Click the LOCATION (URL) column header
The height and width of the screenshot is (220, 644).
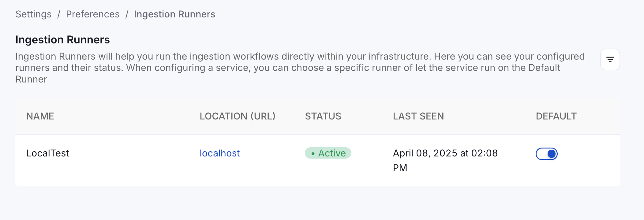(237, 116)
